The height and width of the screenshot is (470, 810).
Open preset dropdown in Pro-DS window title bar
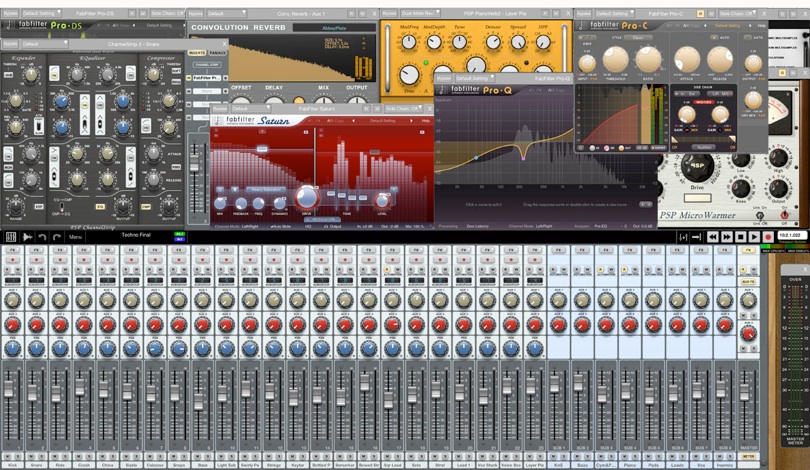point(41,13)
